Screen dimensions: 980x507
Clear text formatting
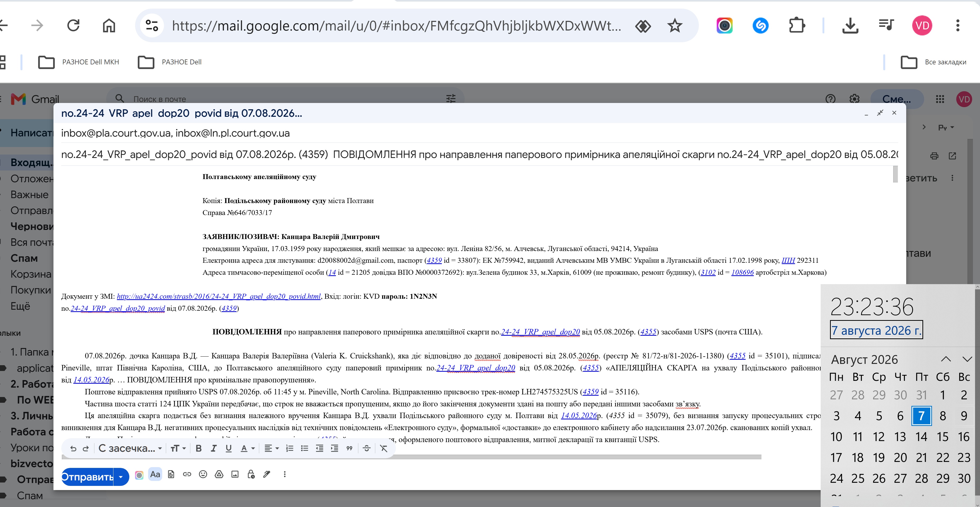tap(384, 448)
